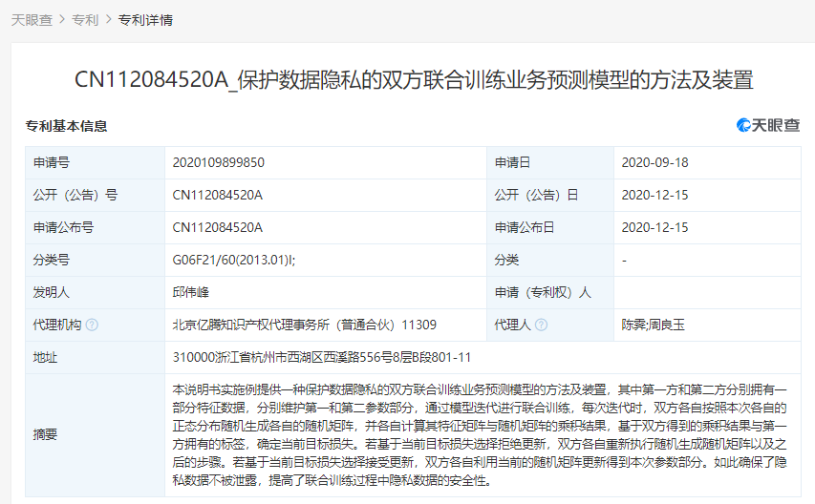815x504 pixels.
Task: Click the chevron after 专利 breadcrumb
Action: pyautogui.click(x=108, y=19)
